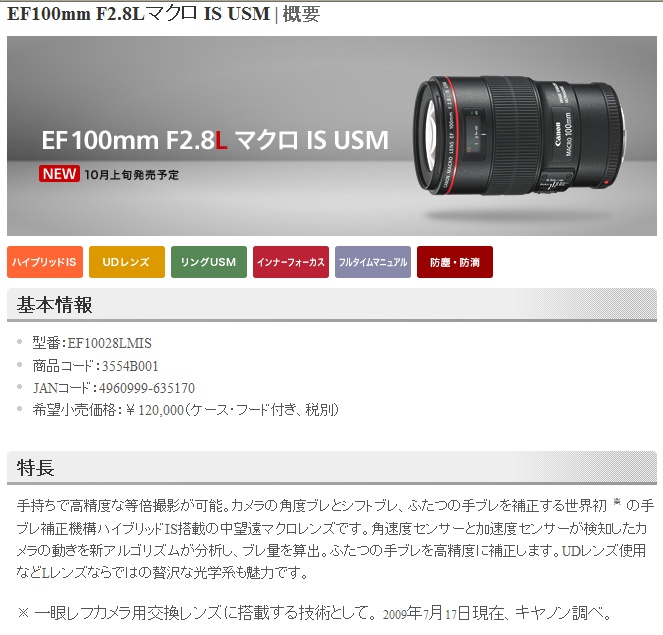This screenshot has width=663, height=635.
Task: Click the ※ footnote marker after 世界初
Action: (617, 502)
